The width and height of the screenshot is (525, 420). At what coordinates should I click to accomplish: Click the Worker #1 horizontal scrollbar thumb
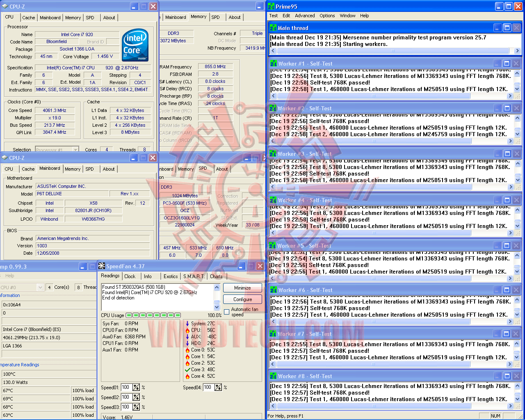pyautogui.click(x=374, y=96)
